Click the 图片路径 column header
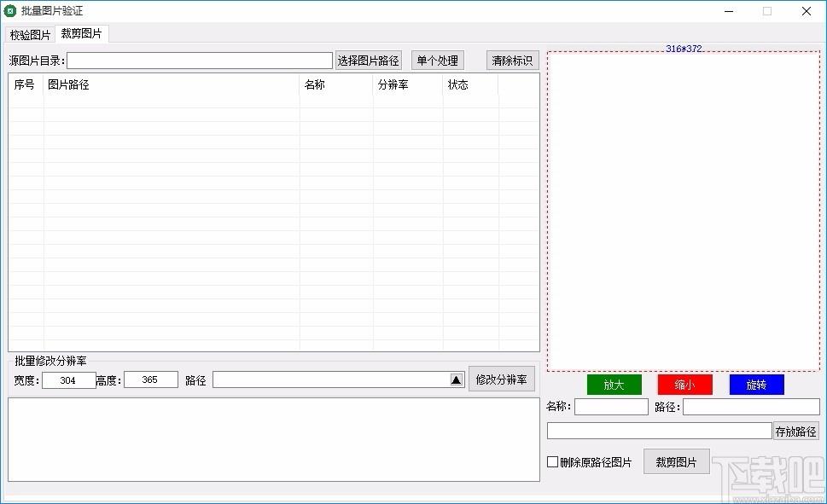Viewport: 827px width, 504px height. point(171,85)
